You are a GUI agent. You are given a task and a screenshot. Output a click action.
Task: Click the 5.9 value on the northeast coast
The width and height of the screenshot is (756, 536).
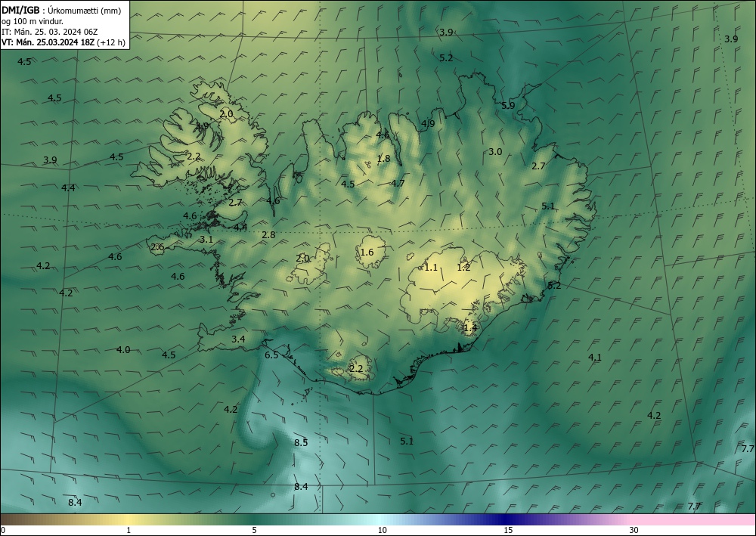click(508, 106)
